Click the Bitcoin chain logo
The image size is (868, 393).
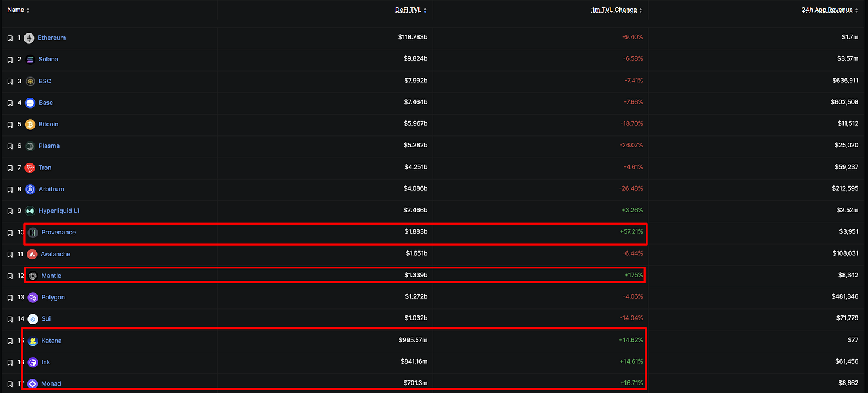(30, 125)
